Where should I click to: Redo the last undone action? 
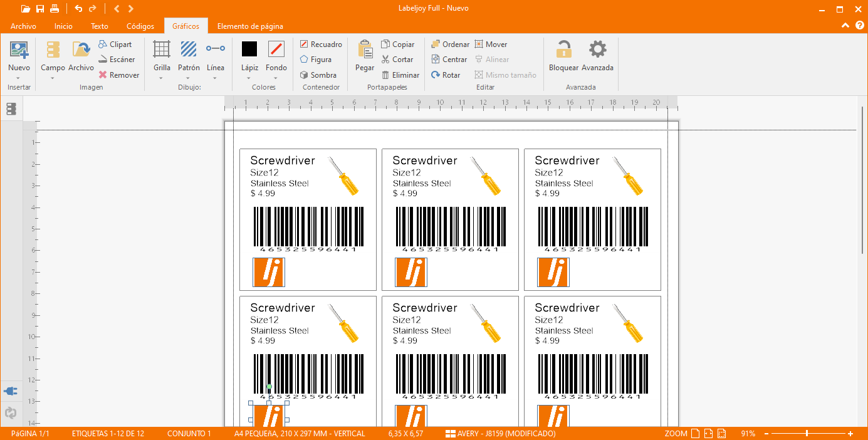[93, 9]
